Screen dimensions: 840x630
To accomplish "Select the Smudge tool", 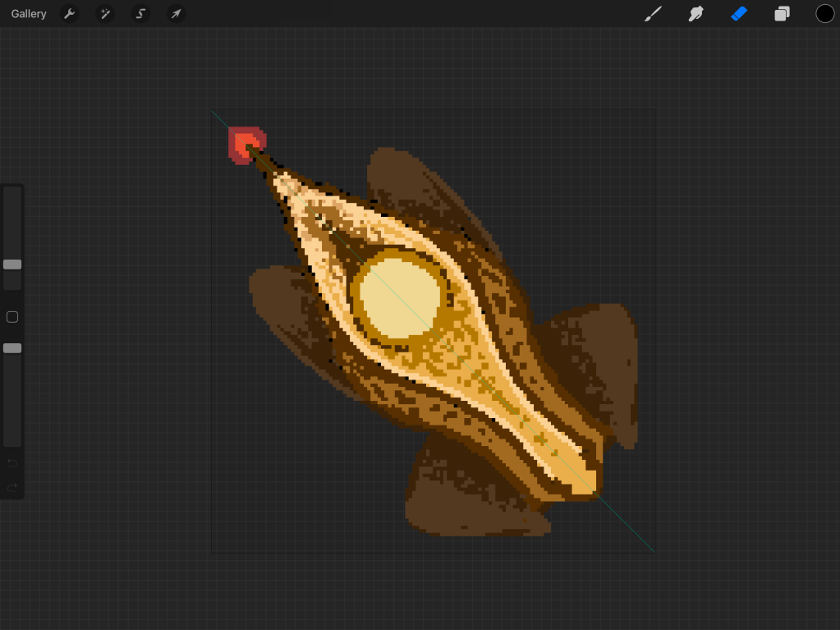I will [695, 14].
